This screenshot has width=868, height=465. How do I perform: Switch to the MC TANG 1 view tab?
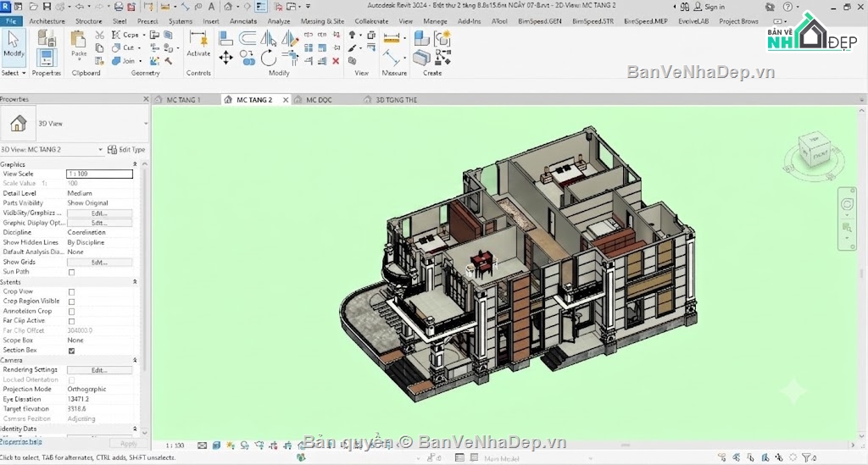(184, 100)
